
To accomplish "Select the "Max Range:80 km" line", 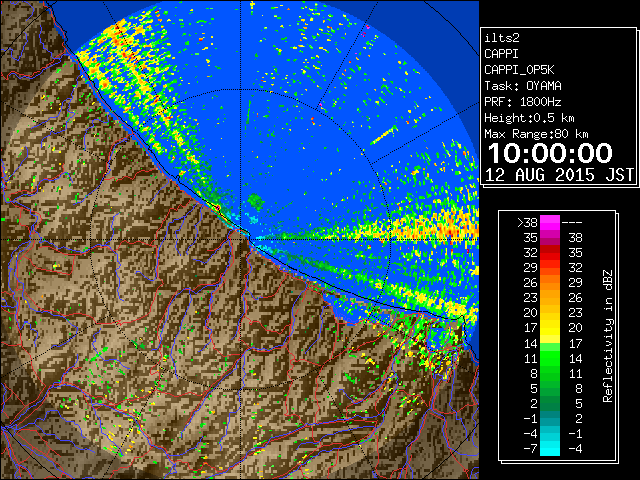I will click(x=536, y=134).
